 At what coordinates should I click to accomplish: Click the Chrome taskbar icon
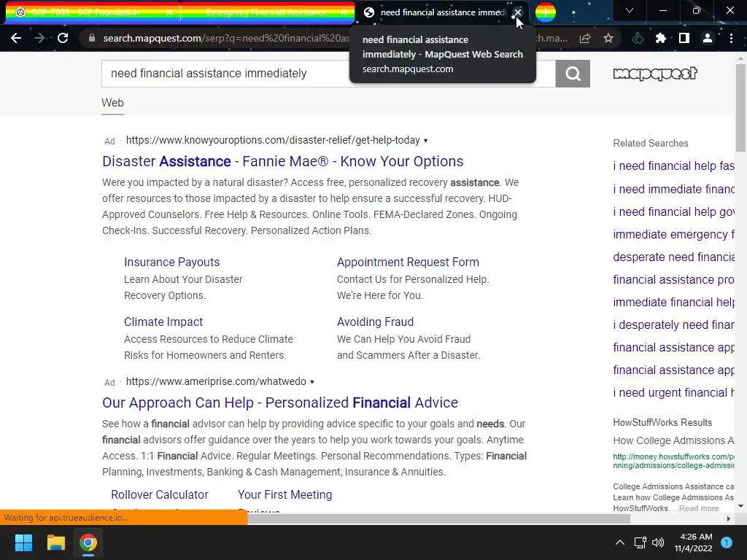pos(88,542)
